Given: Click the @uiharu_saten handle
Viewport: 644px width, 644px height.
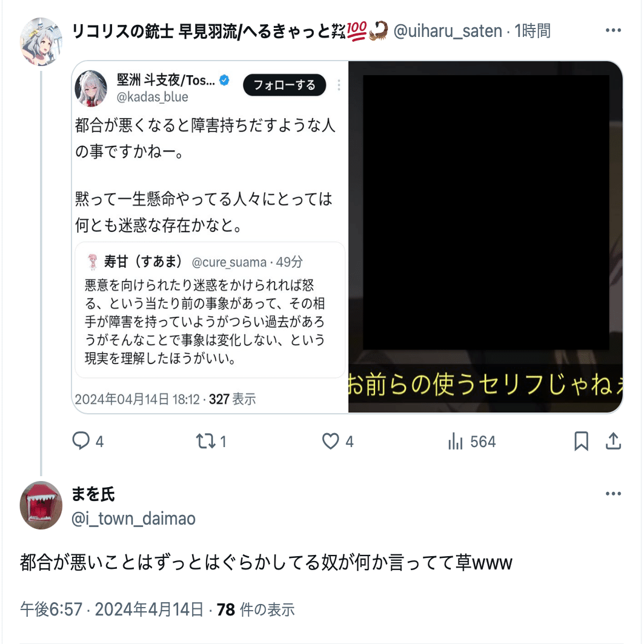Looking at the screenshot, I should click(x=448, y=31).
